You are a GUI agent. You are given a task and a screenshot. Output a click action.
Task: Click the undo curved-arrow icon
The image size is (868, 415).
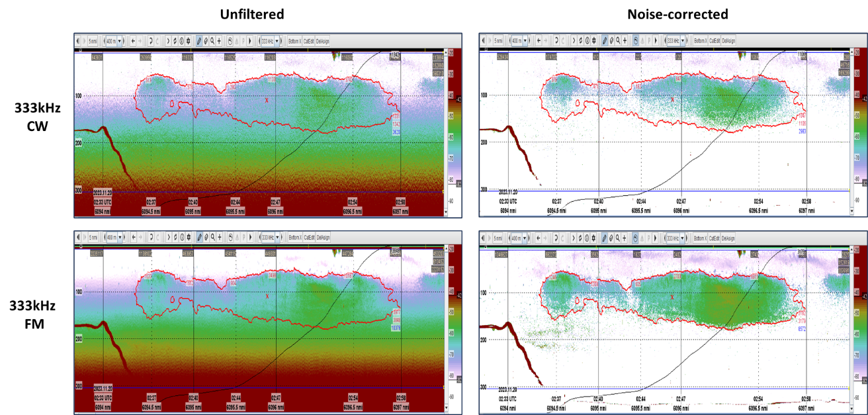click(151, 40)
